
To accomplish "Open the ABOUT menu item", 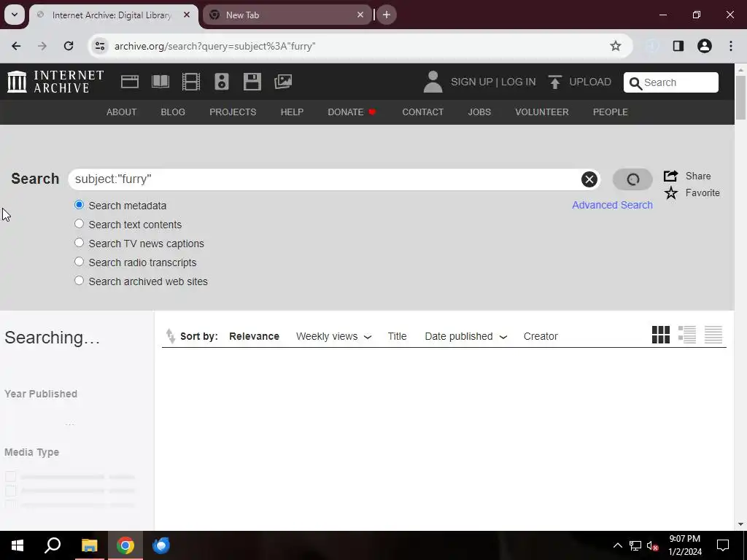I will [121, 112].
